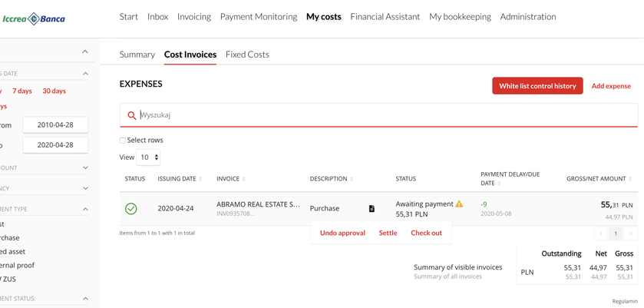Switch to the Summary tab
Viewport: 644px width, 308px height.
[x=137, y=55]
